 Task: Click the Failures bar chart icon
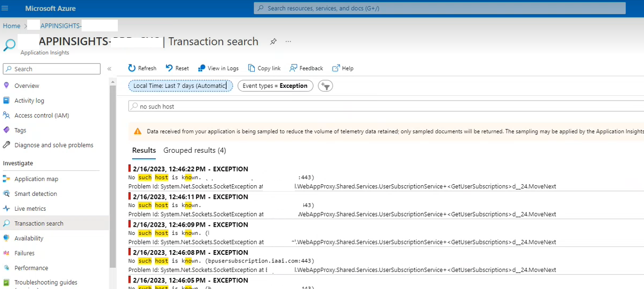tap(6, 253)
